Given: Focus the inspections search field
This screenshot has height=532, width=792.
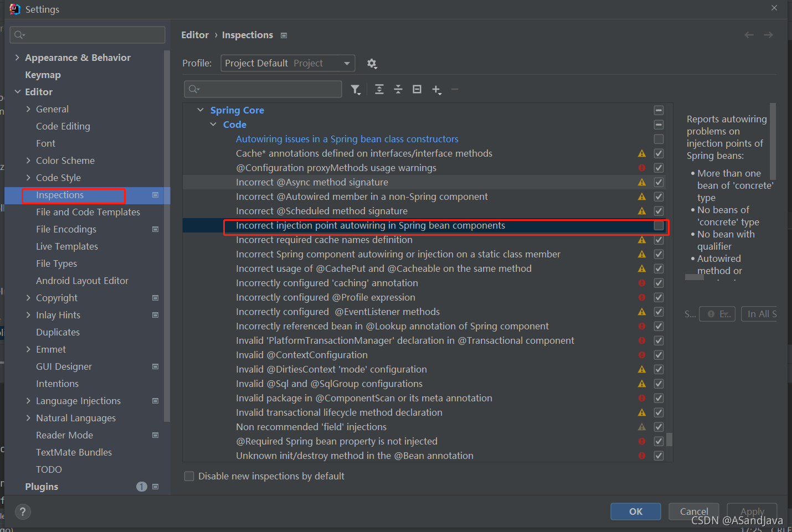Looking at the screenshot, I should pyautogui.click(x=263, y=89).
